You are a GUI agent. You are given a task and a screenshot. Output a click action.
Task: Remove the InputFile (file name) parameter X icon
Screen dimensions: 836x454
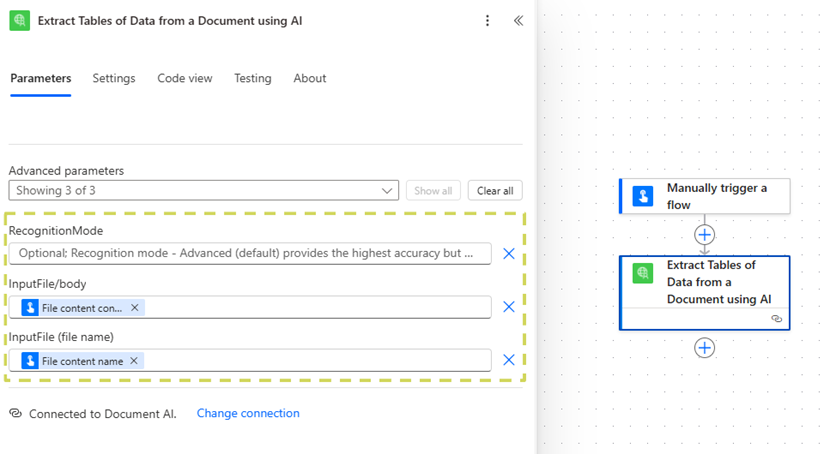click(x=509, y=360)
